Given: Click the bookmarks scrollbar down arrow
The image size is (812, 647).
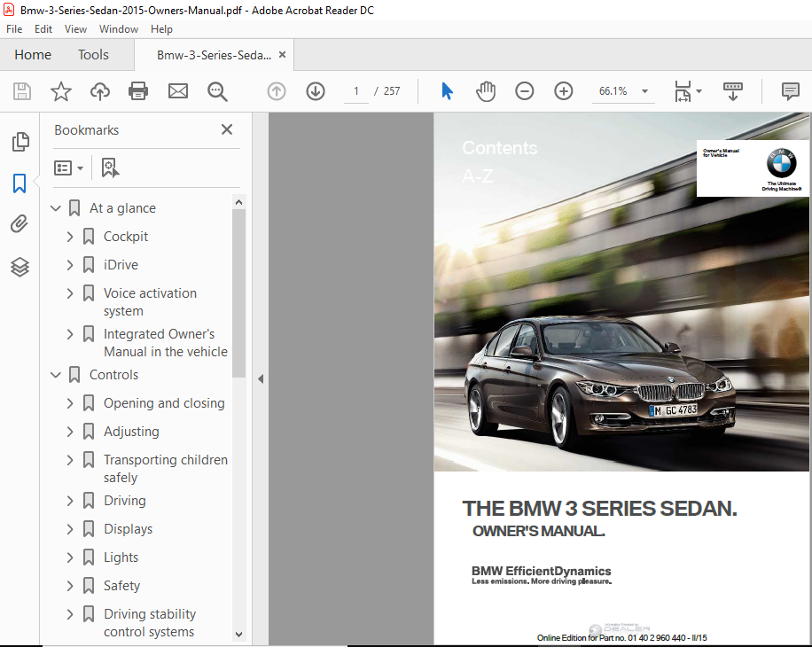Looking at the screenshot, I should [238, 634].
